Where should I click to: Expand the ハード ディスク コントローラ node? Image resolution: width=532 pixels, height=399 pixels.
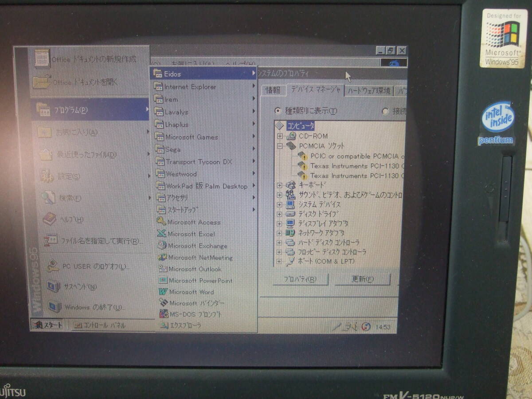tap(279, 243)
